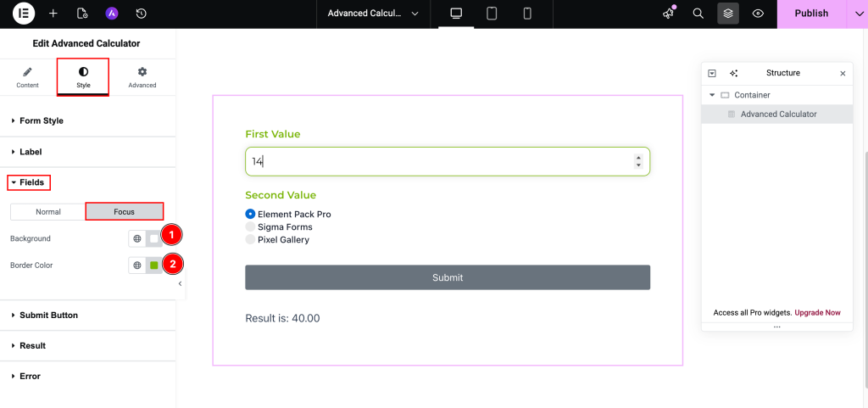
Task: Select the Element Pack Pro radio option
Action: [250, 215]
